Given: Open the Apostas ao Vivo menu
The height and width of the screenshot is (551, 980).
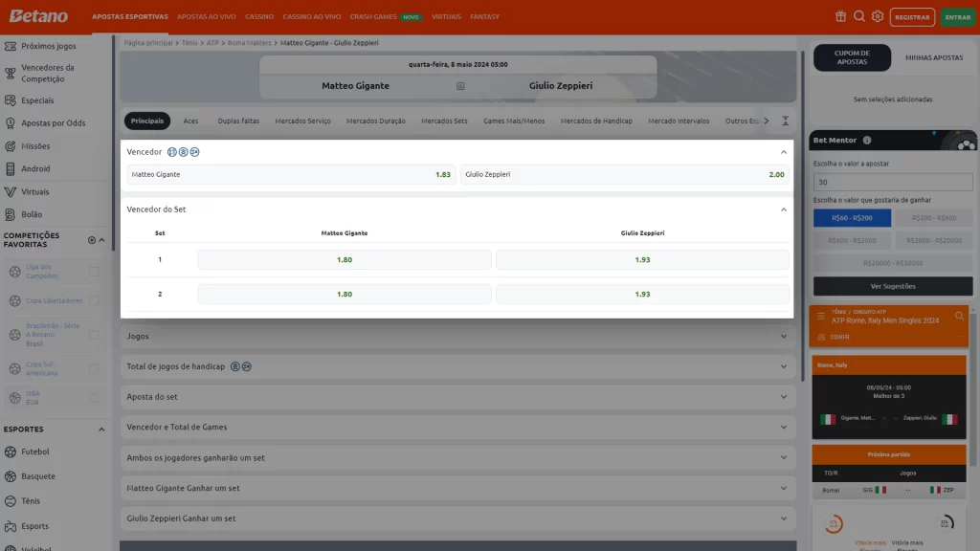Looking at the screenshot, I should 207,17.
